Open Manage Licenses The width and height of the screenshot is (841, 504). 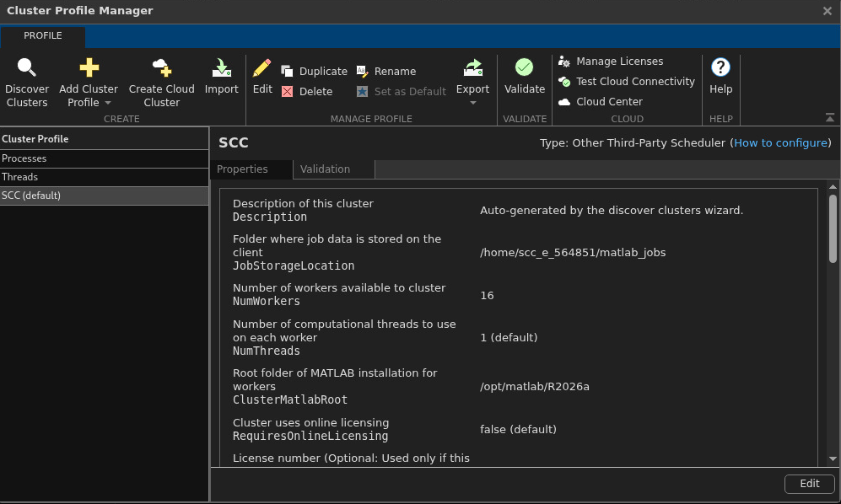(x=611, y=62)
